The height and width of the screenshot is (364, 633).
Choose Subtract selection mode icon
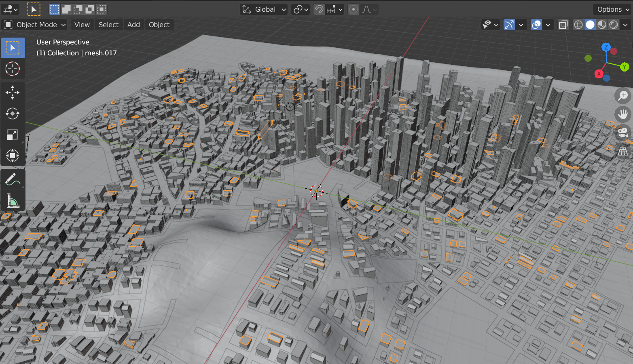click(78, 9)
